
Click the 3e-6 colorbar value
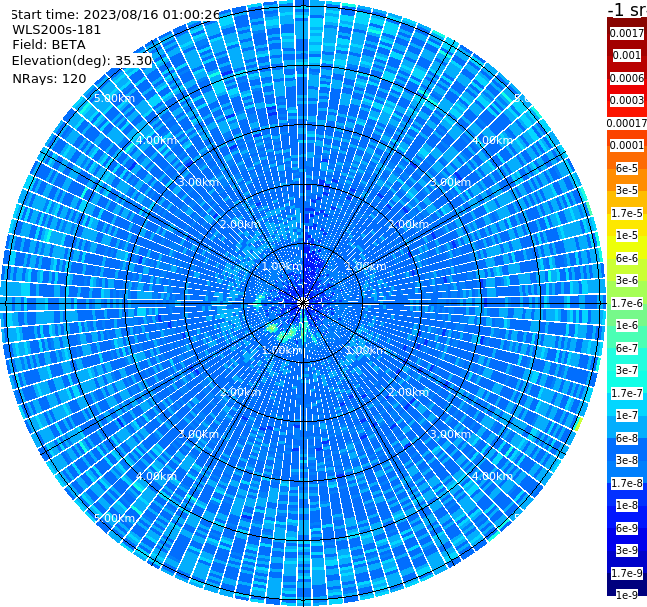(627, 280)
